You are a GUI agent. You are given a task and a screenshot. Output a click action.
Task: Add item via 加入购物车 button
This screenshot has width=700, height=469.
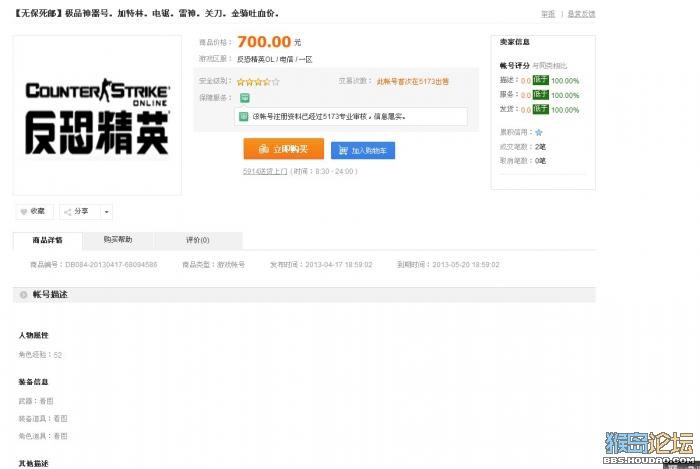pyautogui.click(x=363, y=150)
